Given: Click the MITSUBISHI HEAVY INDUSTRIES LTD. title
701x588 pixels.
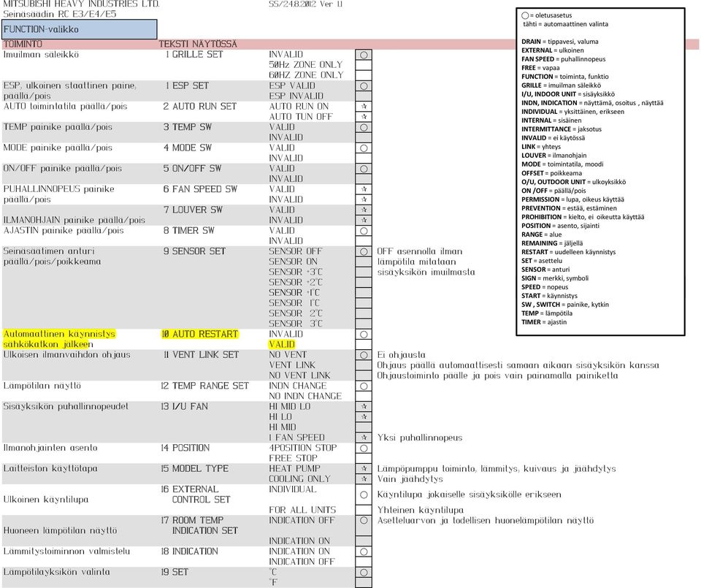Looking at the screenshot, I should click(81, 4).
